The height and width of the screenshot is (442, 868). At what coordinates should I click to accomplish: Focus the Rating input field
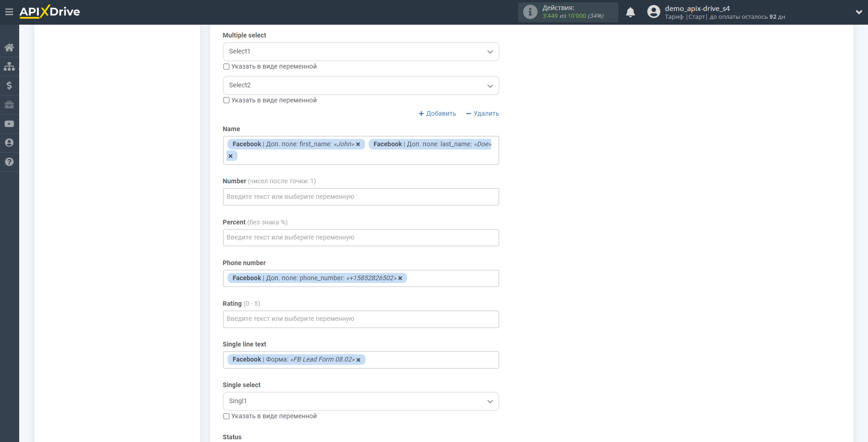pos(361,319)
